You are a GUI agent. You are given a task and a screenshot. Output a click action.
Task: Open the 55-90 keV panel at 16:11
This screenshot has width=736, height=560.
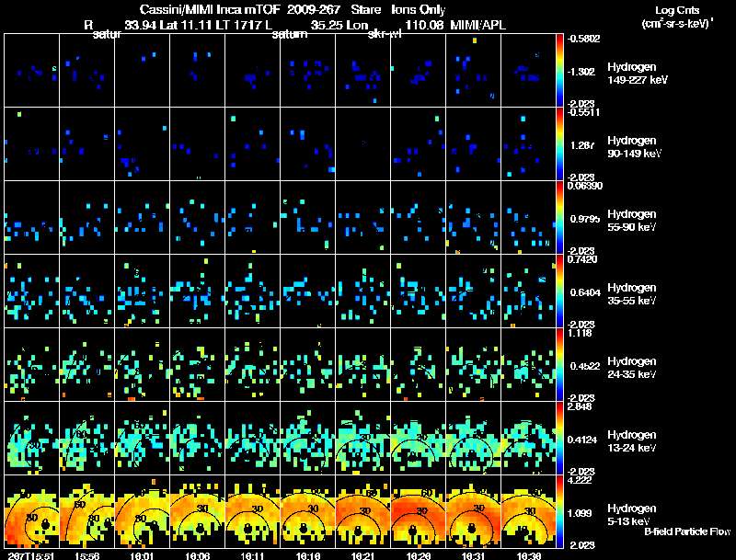pyautogui.click(x=252, y=218)
